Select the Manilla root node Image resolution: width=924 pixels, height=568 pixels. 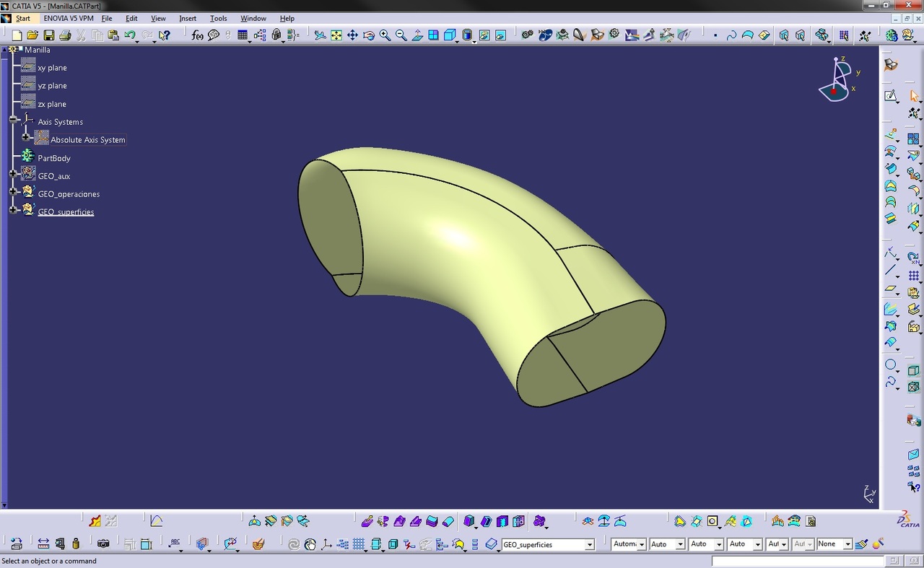38,50
